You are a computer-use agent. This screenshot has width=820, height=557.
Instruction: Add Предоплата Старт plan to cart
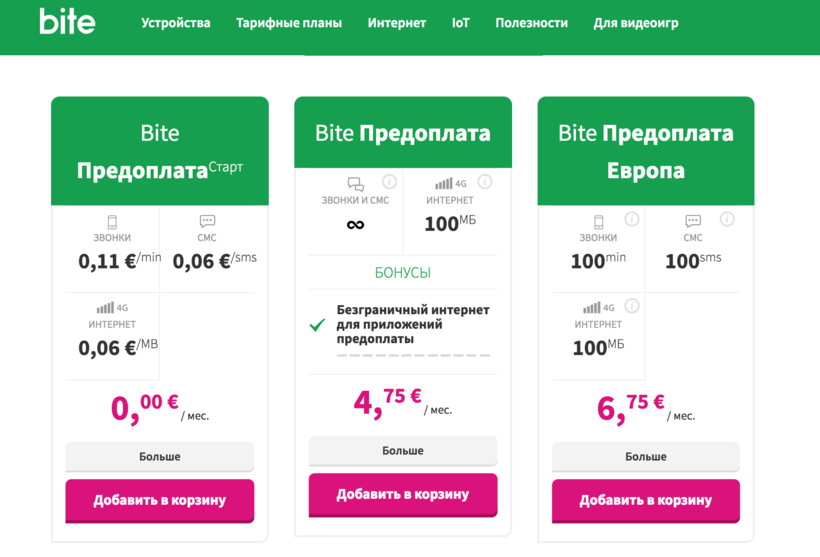[160, 500]
